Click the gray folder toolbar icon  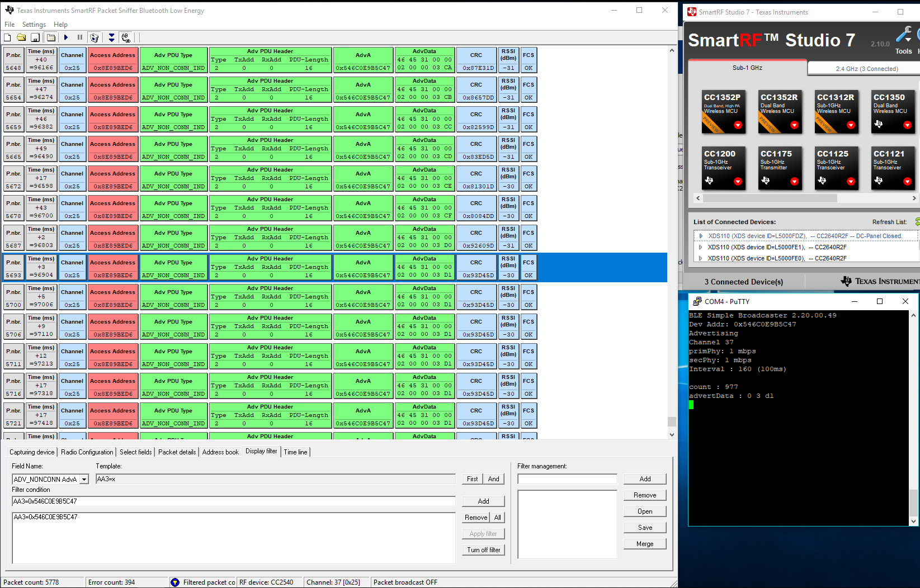click(x=51, y=37)
